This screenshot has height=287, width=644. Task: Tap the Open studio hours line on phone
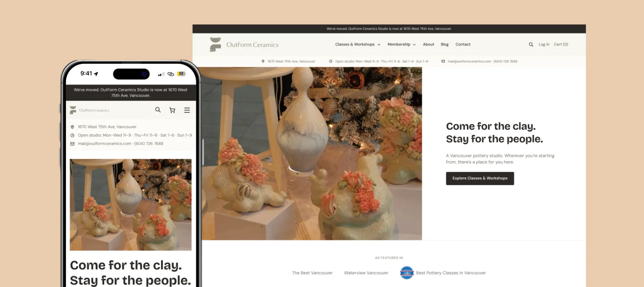tap(135, 135)
